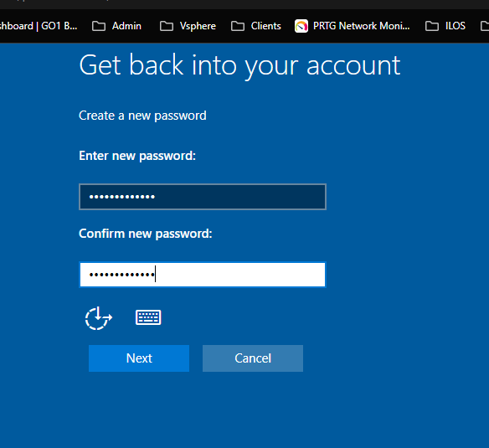Open the Ease of Access icon

click(x=99, y=318)
